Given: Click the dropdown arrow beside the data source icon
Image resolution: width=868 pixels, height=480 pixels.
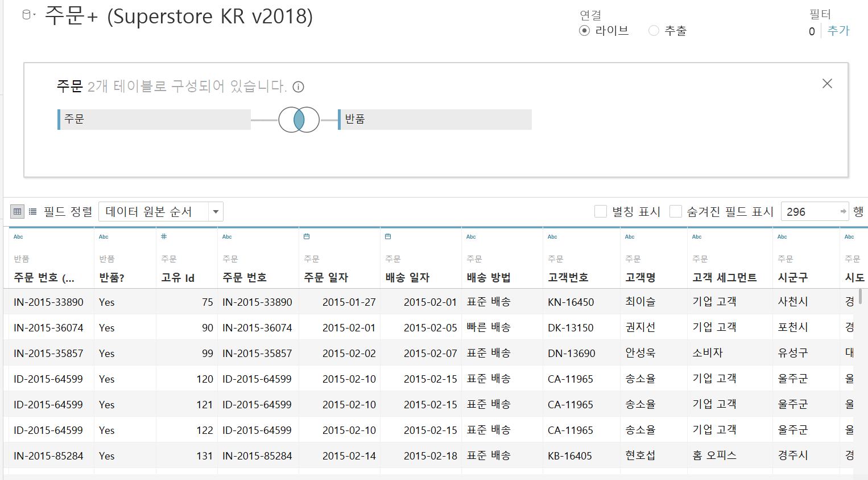Looking at the screenshot, I should [34, 15].
